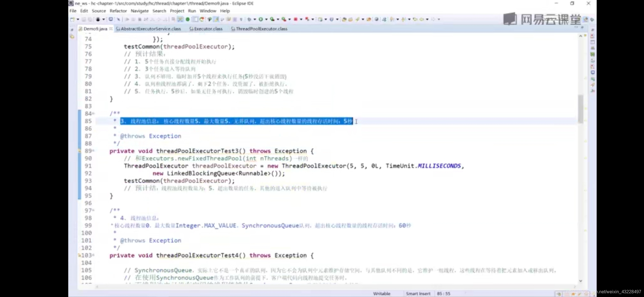
Task: Open the Refactor menu
Action: click(x=118, y=11)
